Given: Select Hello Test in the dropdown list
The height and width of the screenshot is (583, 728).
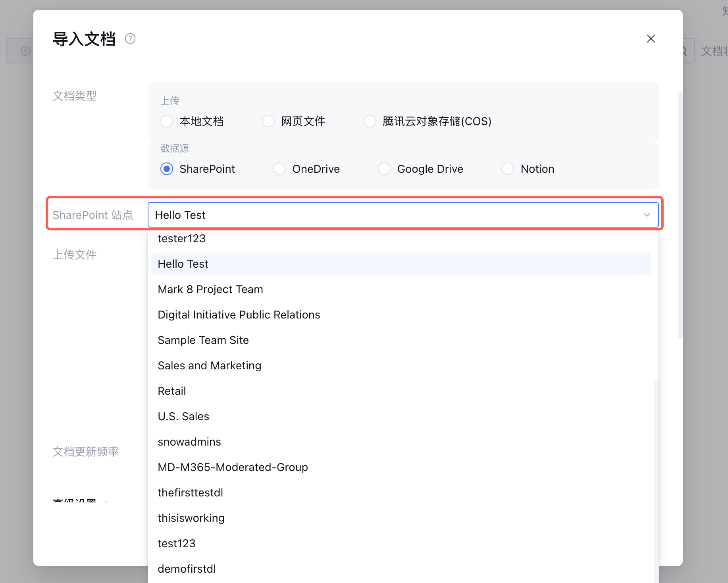Looking at the screenshot, I should [x=401, y=264].
